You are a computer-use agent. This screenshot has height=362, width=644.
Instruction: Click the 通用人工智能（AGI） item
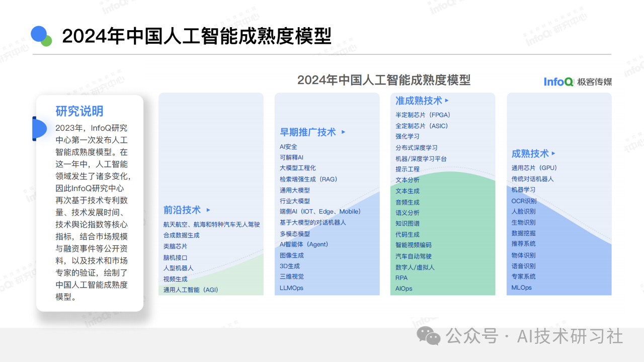(191, 290)
